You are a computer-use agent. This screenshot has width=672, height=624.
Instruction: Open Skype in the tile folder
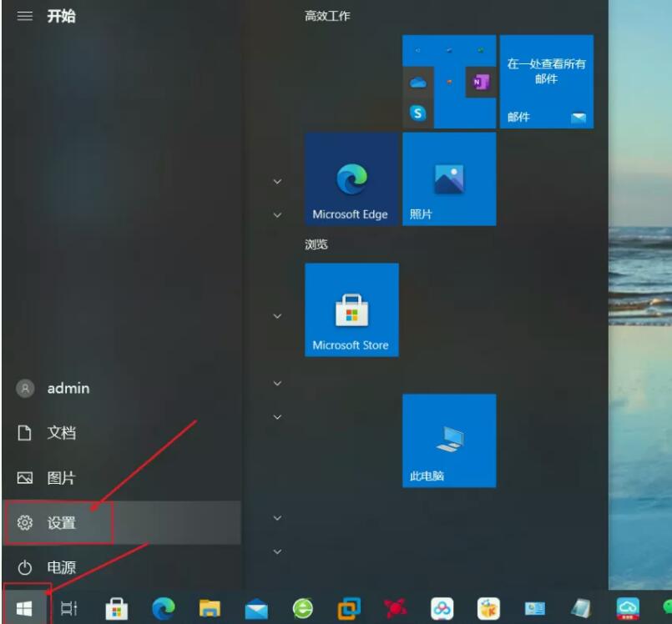417,113
